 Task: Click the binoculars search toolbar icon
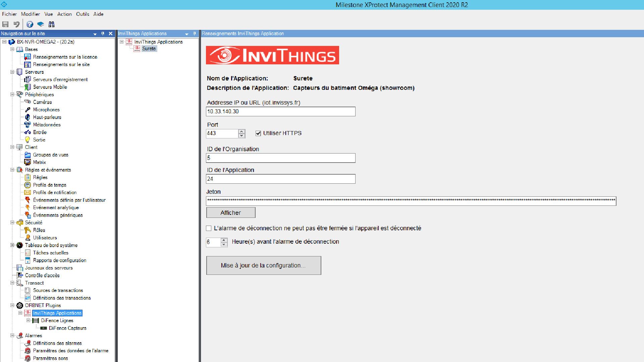coord(51,24)
